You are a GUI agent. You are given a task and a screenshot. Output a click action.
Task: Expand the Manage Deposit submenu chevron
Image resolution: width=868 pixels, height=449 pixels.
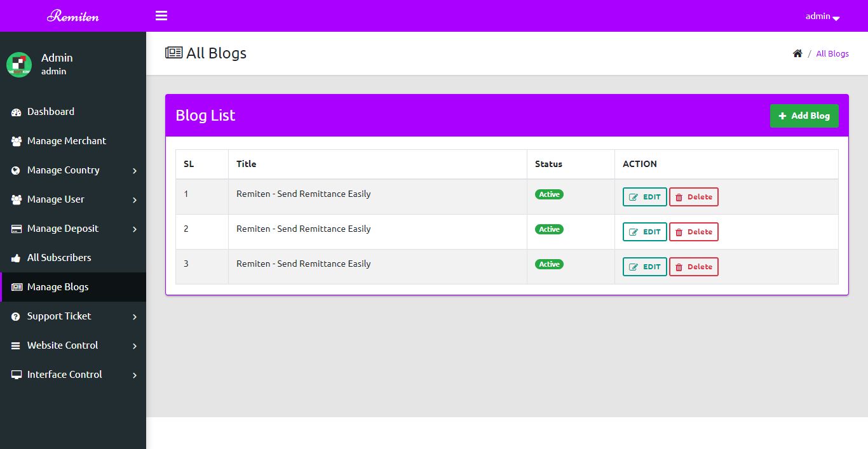coord(135,229)
